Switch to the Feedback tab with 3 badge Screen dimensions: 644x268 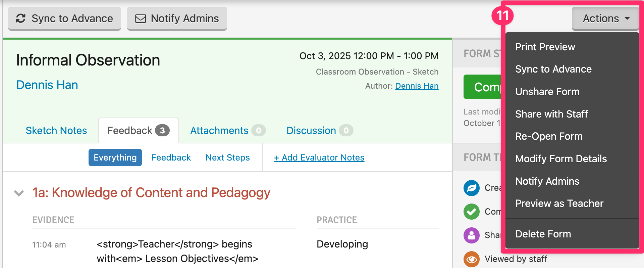[x=139, y=131]
